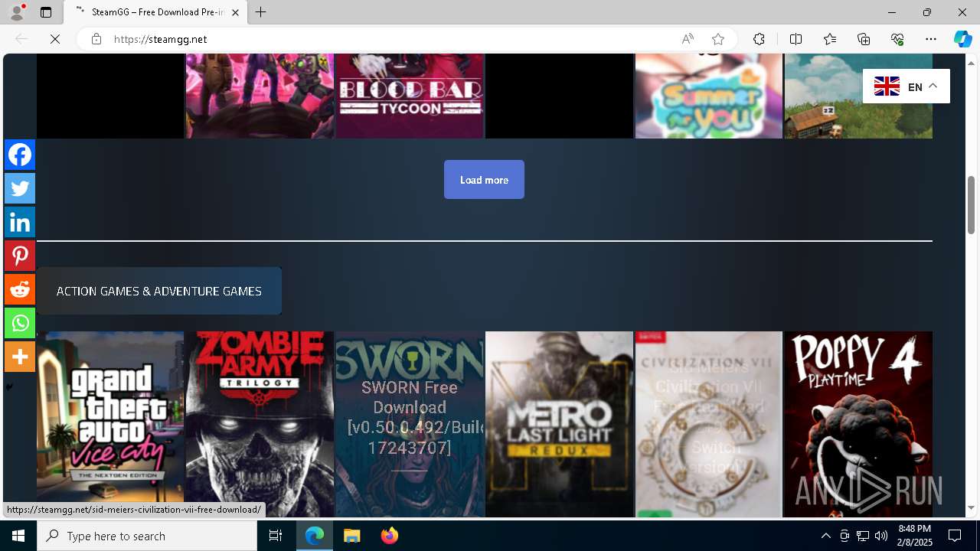Open notification center
This screenshot has width=980, height=551.
pyautogui.click(x=955, y=536)
